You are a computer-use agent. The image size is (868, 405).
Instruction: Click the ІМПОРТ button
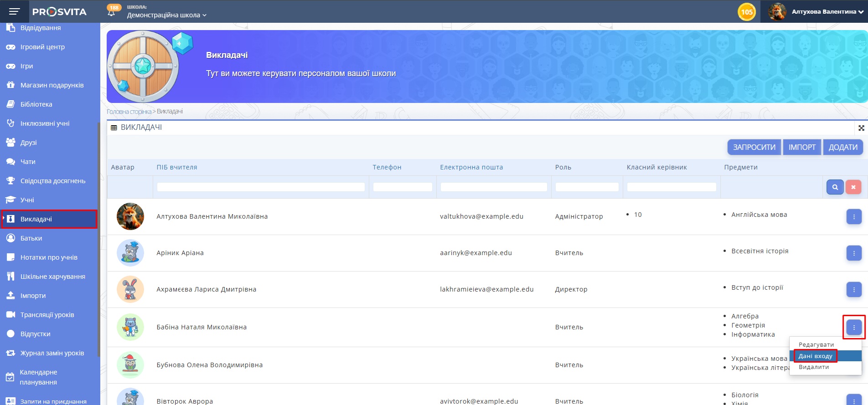802,147
